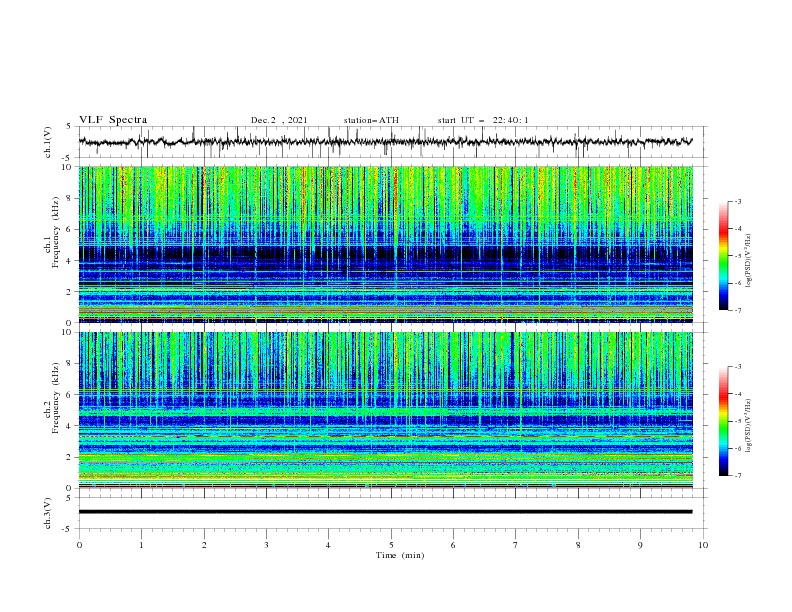Image resolution: width=792 pixels, height=612 pixels.
Task: Click the "Time (min)" axis label
Action: click(x=400, y=555)
